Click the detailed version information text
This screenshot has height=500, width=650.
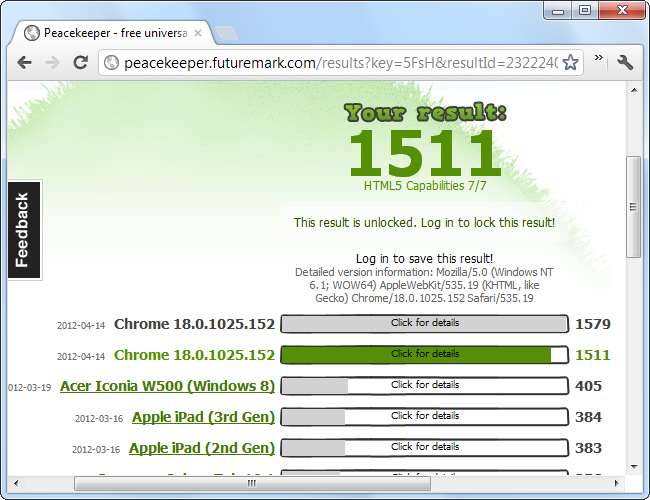tap(424, 285)
